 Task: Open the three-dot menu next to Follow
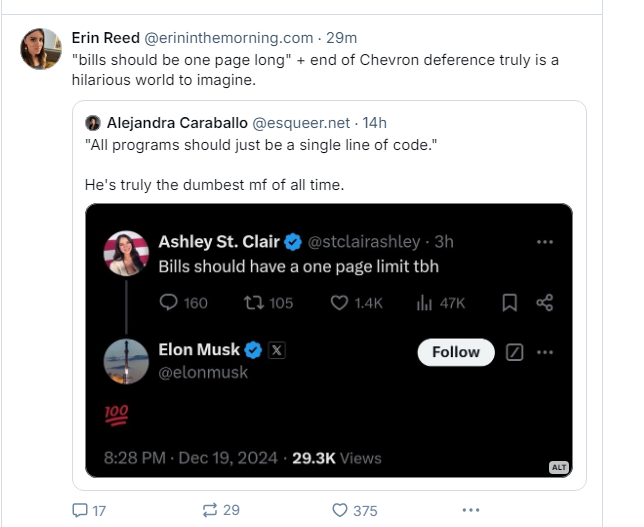click(544, 352)
